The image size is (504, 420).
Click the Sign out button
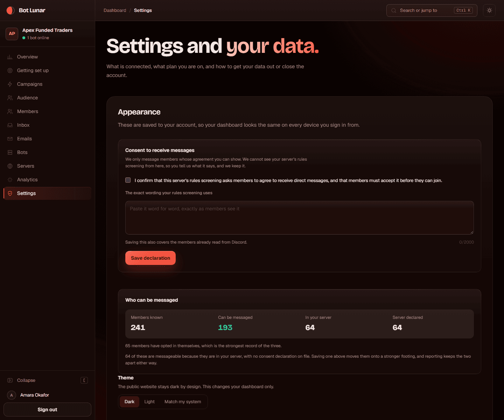point(47,409)
